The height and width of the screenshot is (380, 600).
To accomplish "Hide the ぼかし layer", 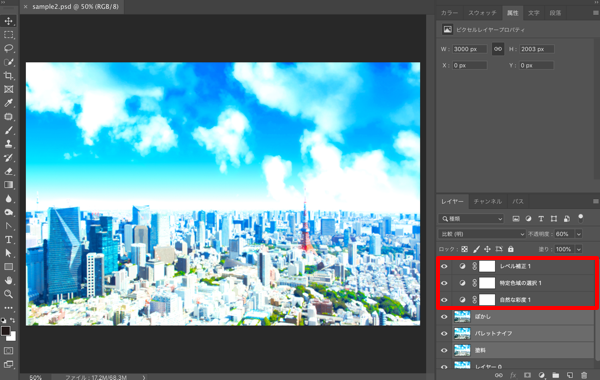I will tap(444, 317).
